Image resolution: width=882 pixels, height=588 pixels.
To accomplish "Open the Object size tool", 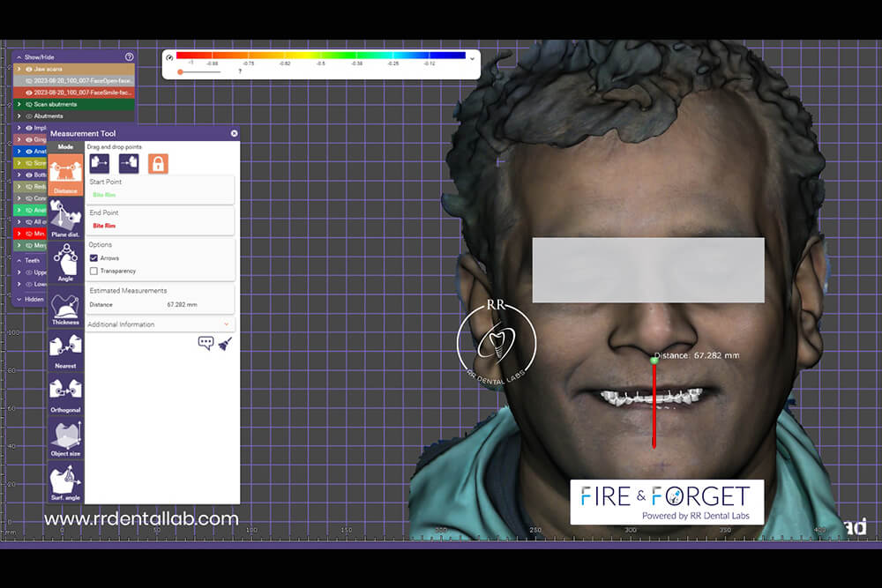I will [x=65, y=438].
